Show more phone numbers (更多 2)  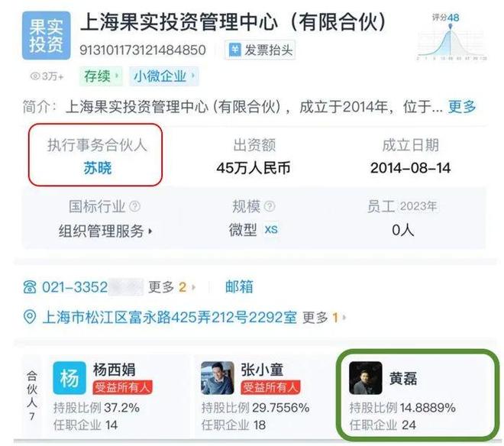coord(172,287)
